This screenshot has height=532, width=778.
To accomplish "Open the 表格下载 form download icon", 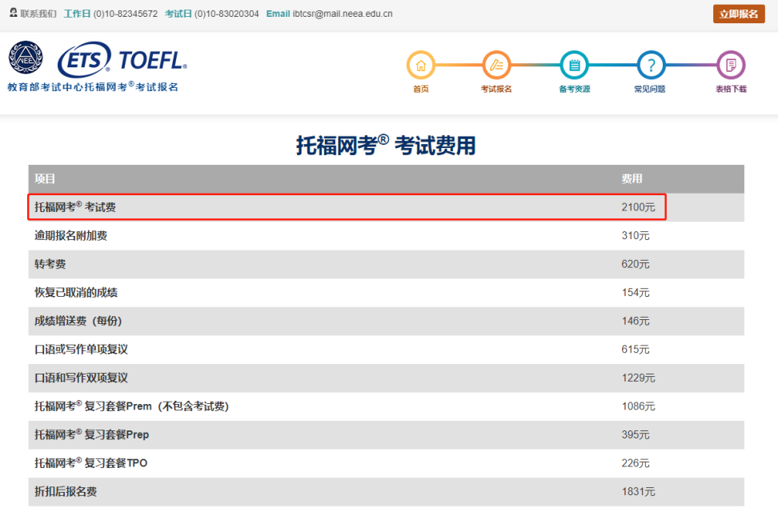I will point(729,64).
